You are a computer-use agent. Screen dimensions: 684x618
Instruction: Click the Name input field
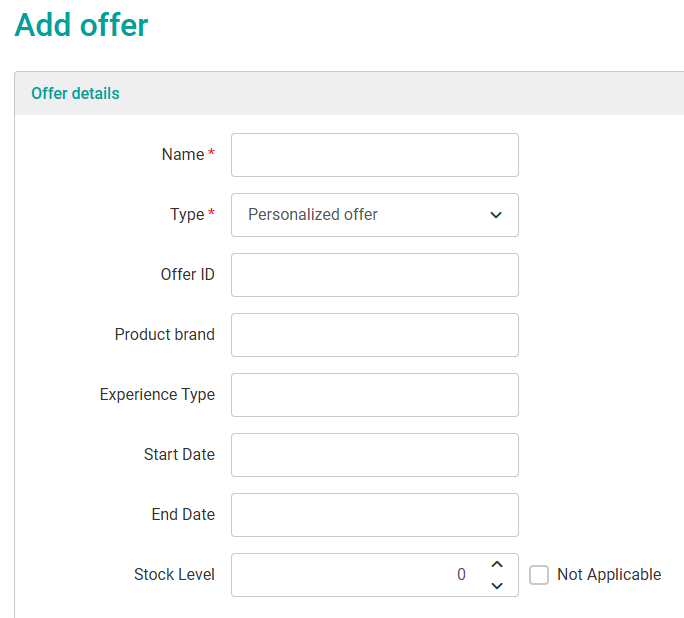pos(374,155)
